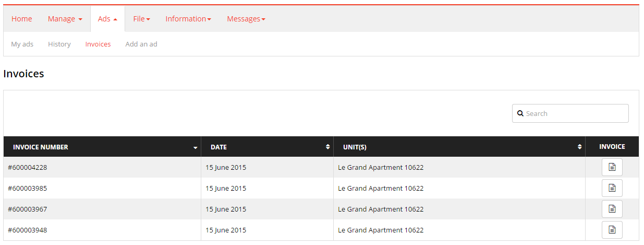This screenshot has width=644, height=245.
Task: Click the Invoice column header
Action: [612, 147]
